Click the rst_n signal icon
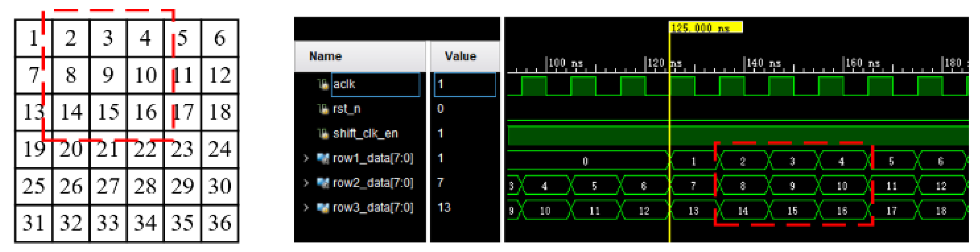Screen dimensions: 980x252 [x=323, y=109]
